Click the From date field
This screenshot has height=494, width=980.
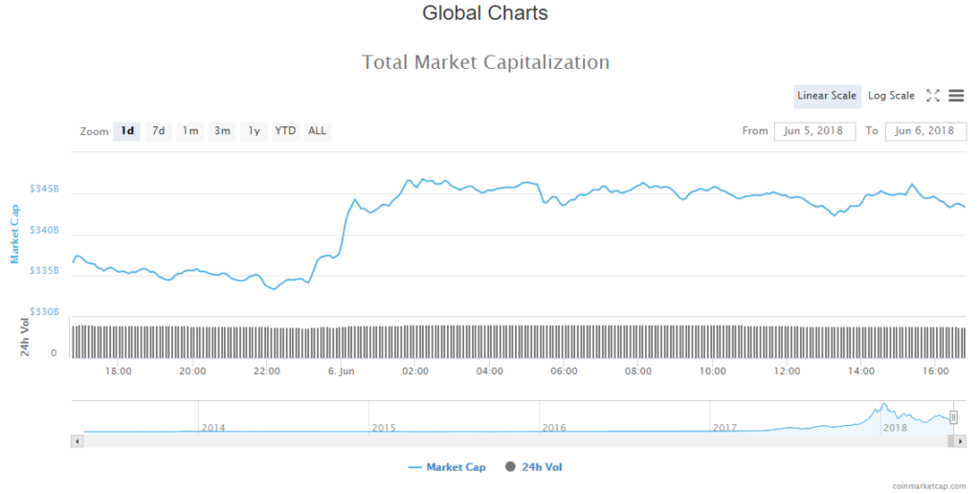click(813, 131)
